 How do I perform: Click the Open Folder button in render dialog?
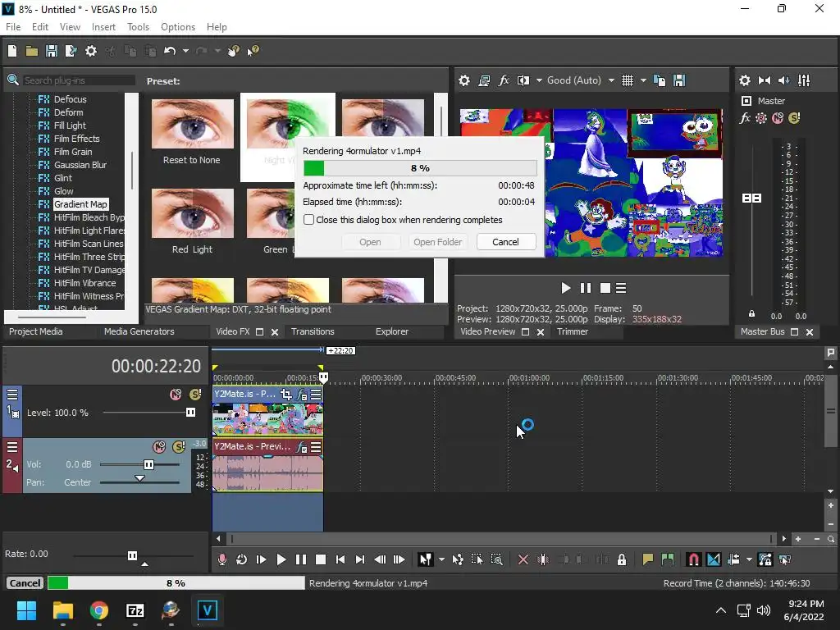pyautogui.click(x=438, y=242)
